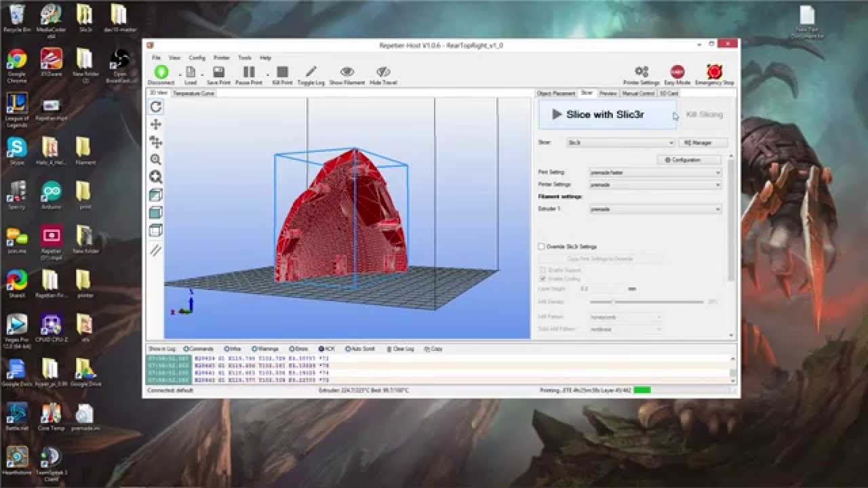The image size is (868, 488).
Task: Open the Google Drive desktop shortcut
Action: (85, 373)
